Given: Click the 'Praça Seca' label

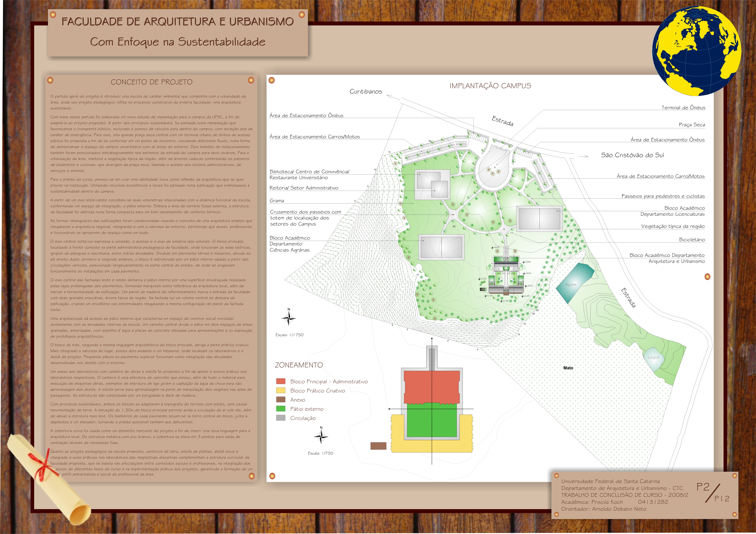Looking at the screenshot, I should [x=692, y=125].
